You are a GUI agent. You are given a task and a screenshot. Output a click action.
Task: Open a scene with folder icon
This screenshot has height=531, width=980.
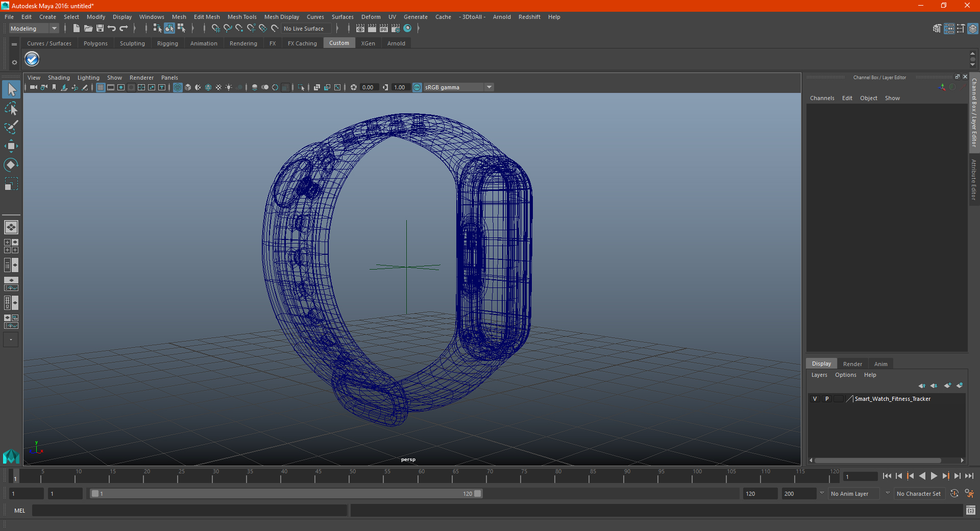(x=88, y=29)
